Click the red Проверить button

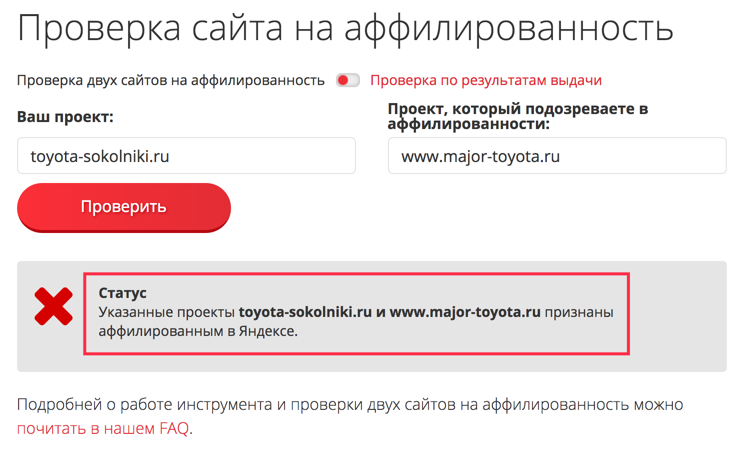(x=124, y=207)
